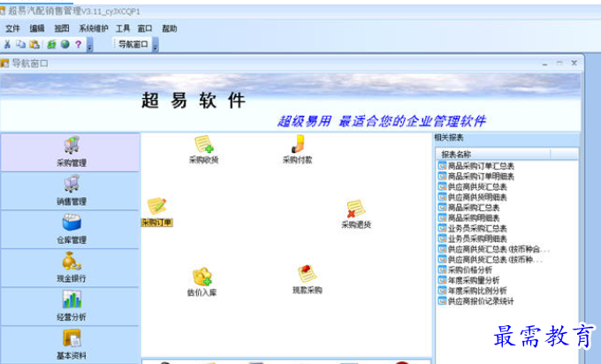Click the green refresh toolbar icon

click(x=51, y=44)
